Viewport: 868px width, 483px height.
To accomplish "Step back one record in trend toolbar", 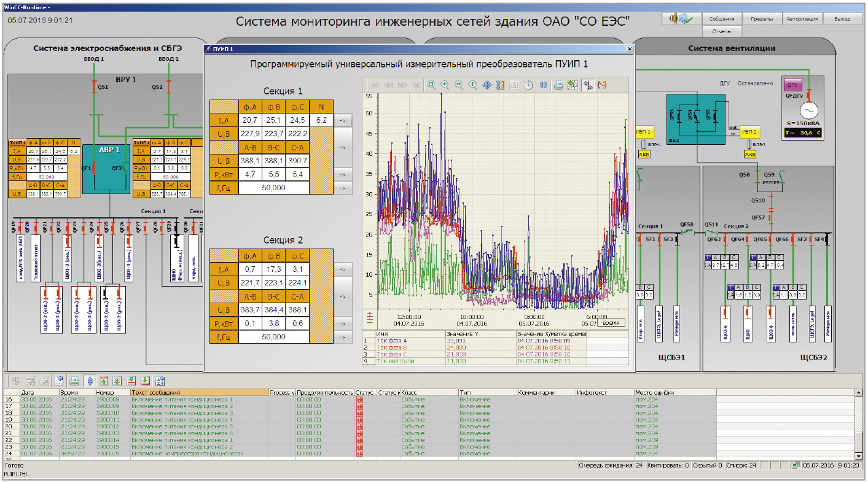I will pyautogui.click(x=389, y=85).
